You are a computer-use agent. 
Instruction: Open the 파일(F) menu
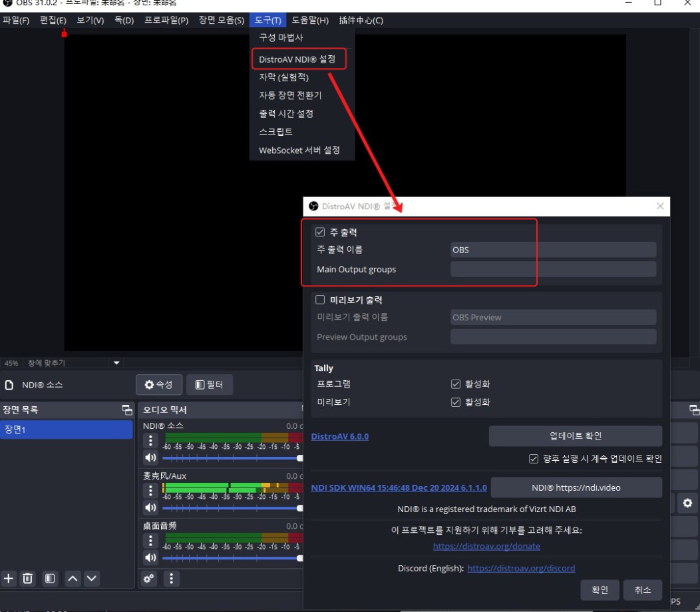coord(16,20)
